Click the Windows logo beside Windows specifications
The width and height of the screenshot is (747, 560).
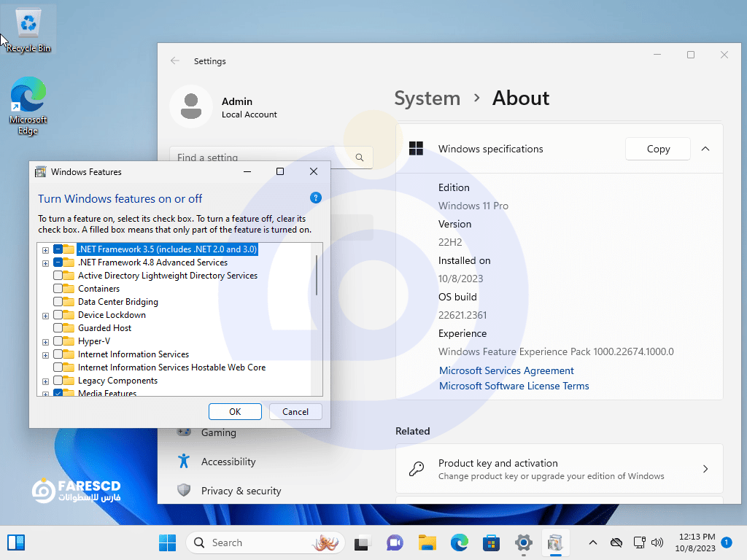pyautogui.click(x=416, y=149)
